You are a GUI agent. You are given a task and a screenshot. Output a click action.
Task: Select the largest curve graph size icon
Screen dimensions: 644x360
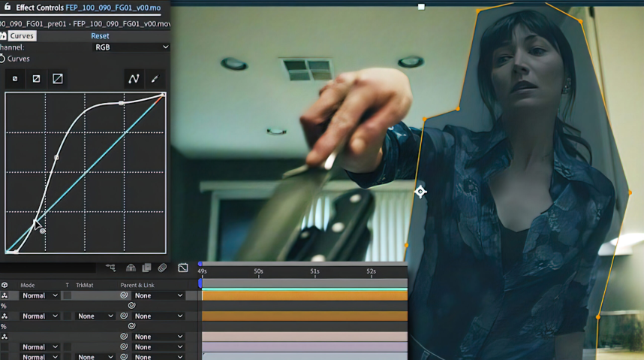tap(58, 78)
